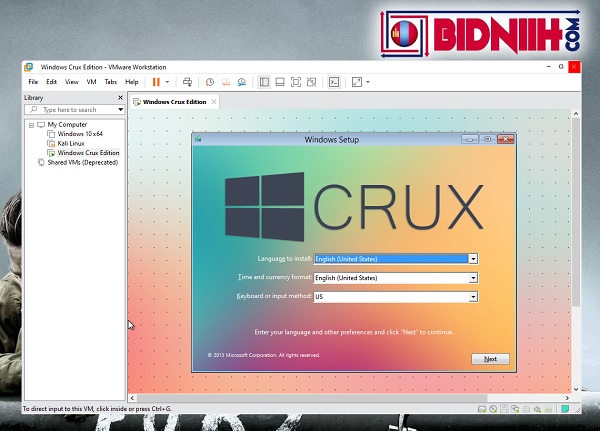600x431 pixels.
Task: Click the Windows Setup title icon
Action: (x=198, y=139)
